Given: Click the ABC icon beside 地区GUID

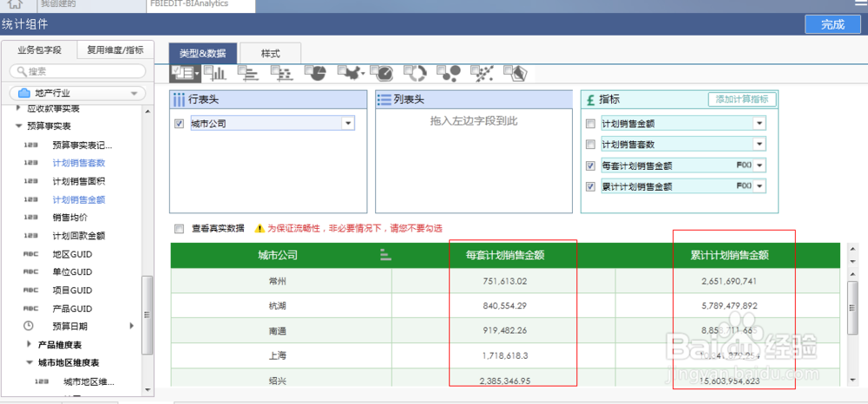Looking at the screenshot, I should pos(30,254).
